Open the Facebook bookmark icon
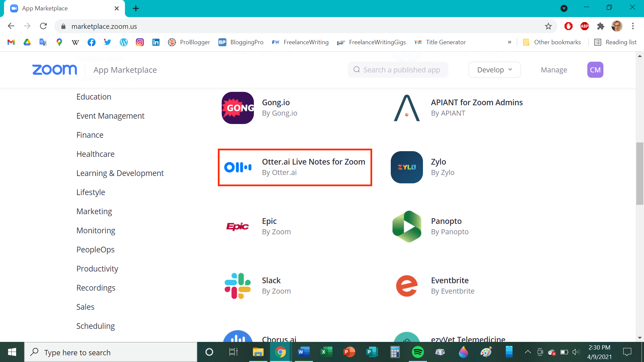This screenshot has width=644, height=362. point(91,42)
